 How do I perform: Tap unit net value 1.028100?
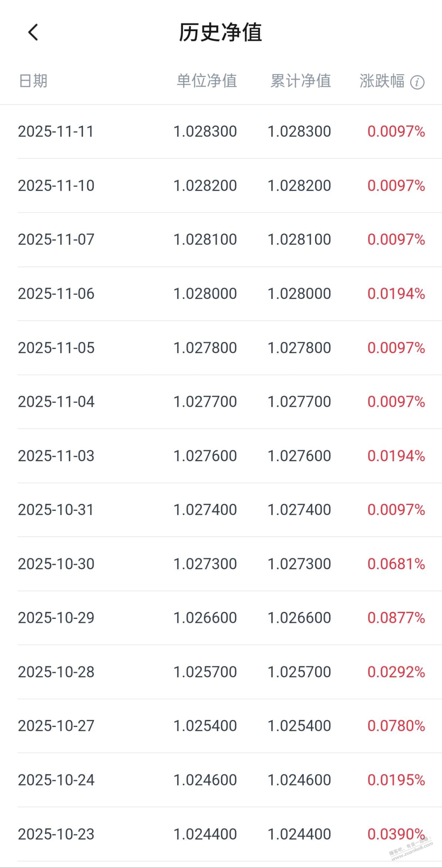(x=205, y=239)
